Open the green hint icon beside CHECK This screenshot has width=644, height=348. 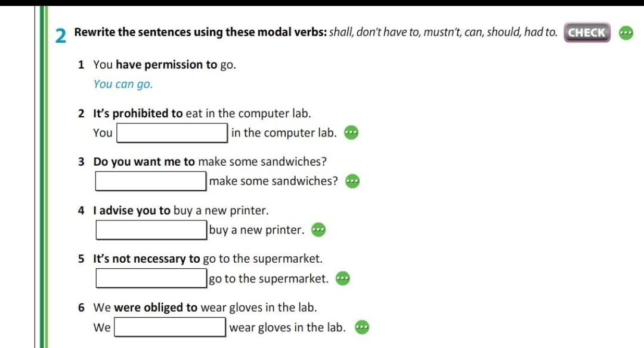[626, 33]
